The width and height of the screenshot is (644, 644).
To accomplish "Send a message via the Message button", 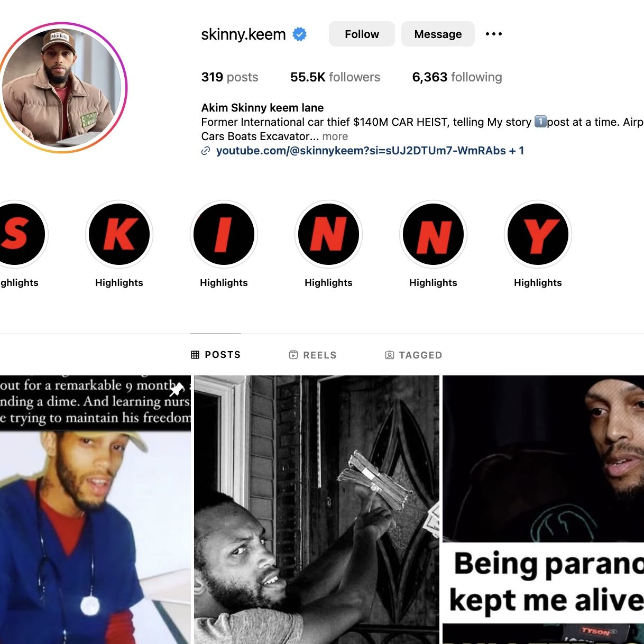I will pos(438,34).
